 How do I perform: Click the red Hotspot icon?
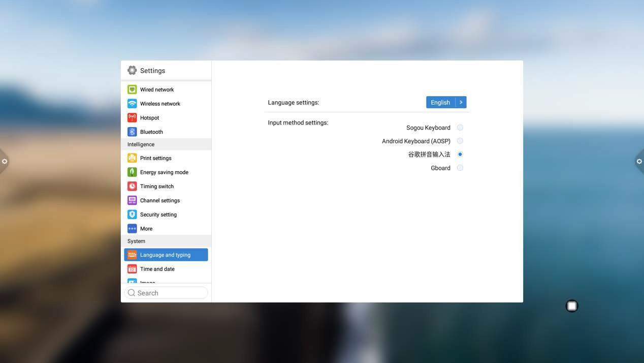tap(132, 117)
